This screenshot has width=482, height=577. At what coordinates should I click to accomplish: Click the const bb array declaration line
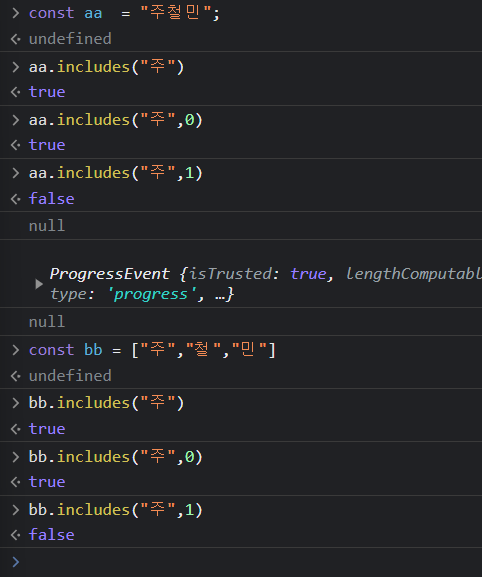(152, 350)
